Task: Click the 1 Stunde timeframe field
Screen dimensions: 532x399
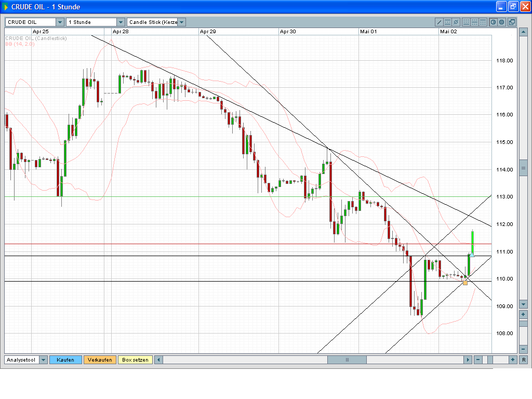Action: [91, 22]
